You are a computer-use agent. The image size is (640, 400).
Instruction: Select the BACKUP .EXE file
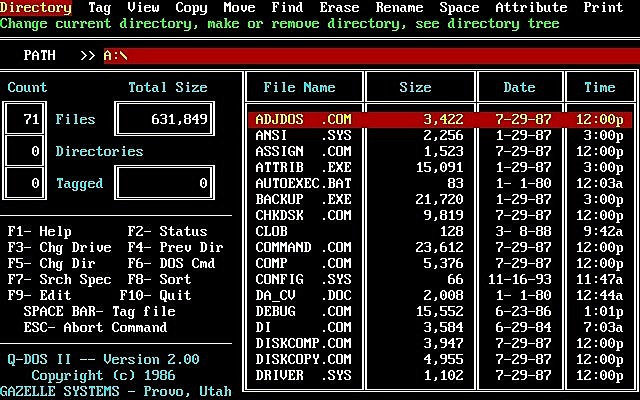440,199
